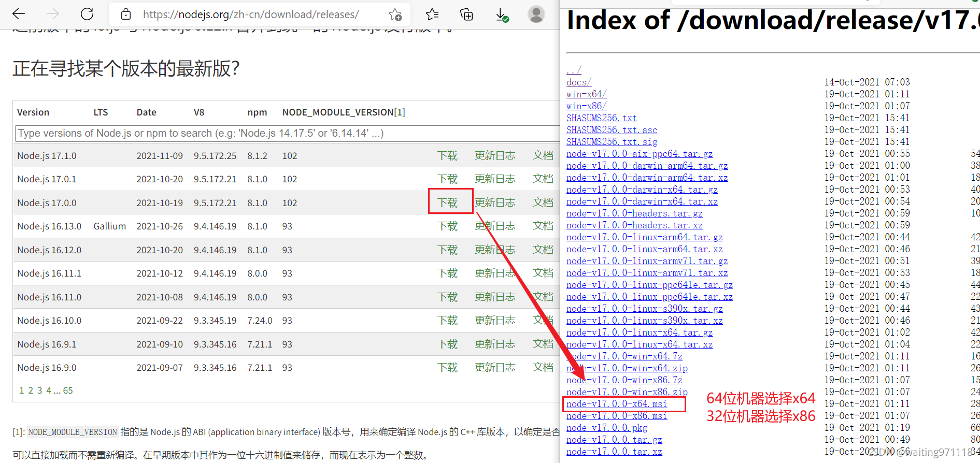Open the docs/ directory link
Image resolution: width=980 pixels, height=463 pixels.
click(578, 82)
